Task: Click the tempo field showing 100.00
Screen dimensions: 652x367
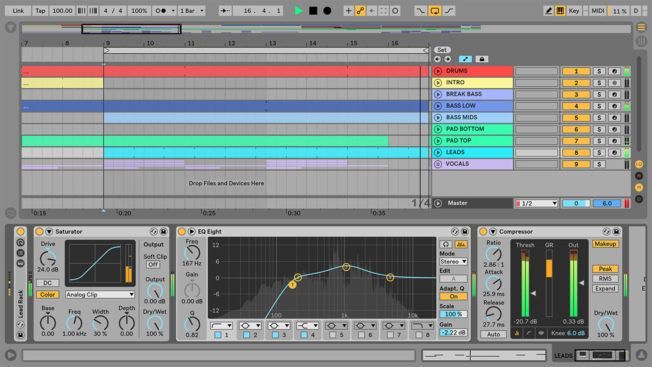Action: (62, 11)
